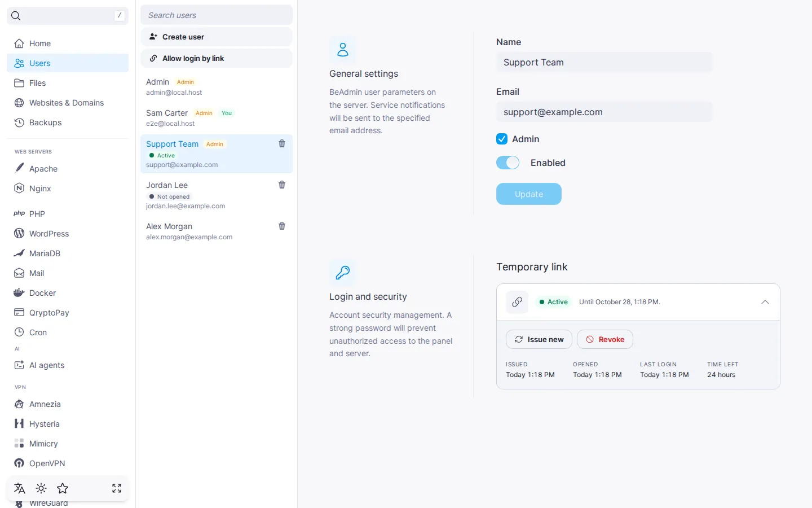This screenshot has width=812, height=508.
Task: Delete the Support Team user trash icon
Action: (x=282, y=144)
